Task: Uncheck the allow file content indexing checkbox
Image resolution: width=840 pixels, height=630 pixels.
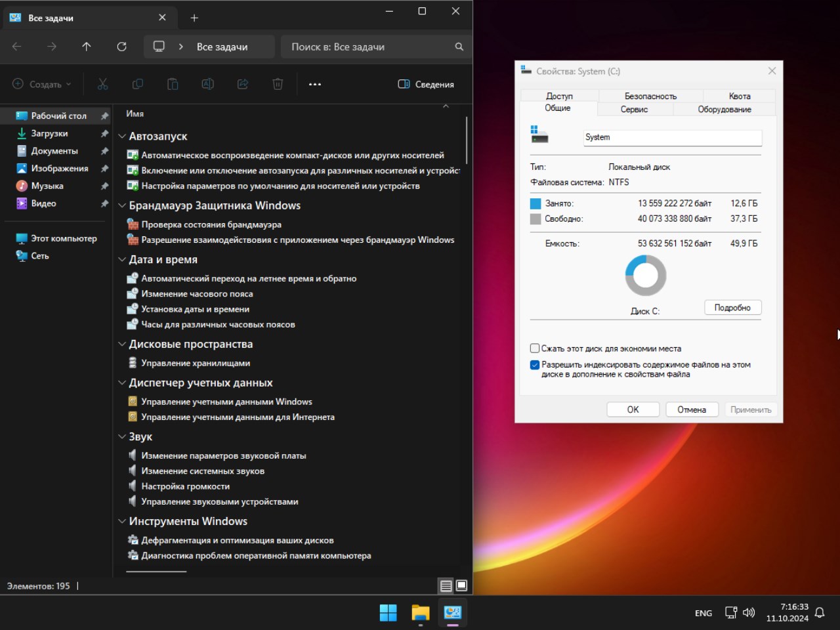Action: click(535, 365)
